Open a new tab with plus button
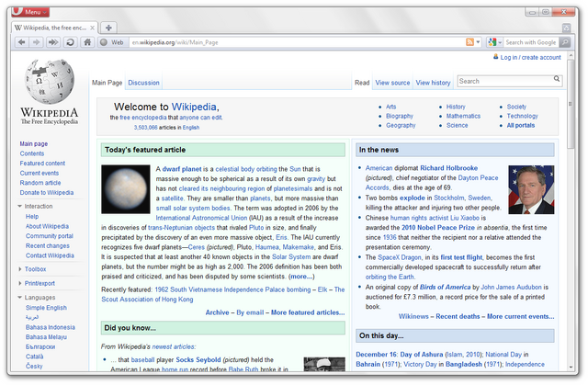This screenshot has width=588, height=385. point(108,28)
